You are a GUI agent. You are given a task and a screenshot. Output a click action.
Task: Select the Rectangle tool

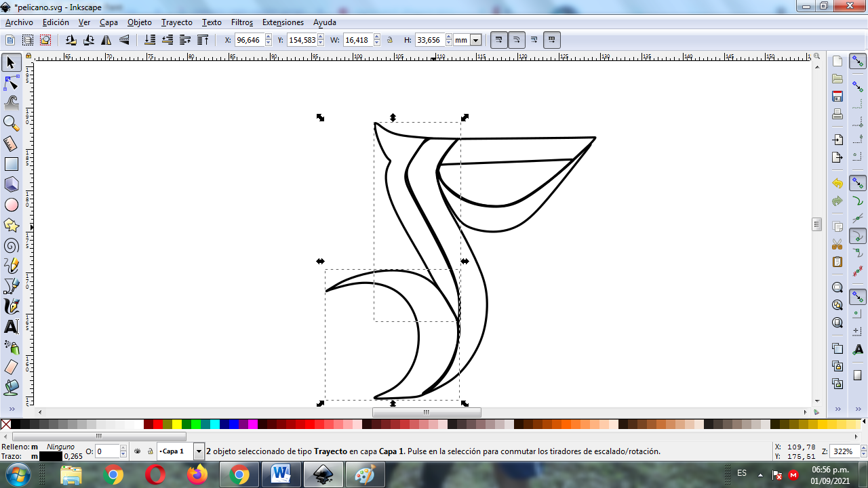[x=11, y=164]
